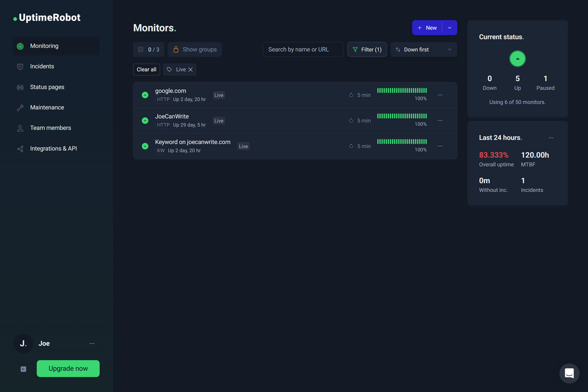Expand the chevron beside the New button
The width and height of the screenshot is (588, 392).
(x=450, y=27)
